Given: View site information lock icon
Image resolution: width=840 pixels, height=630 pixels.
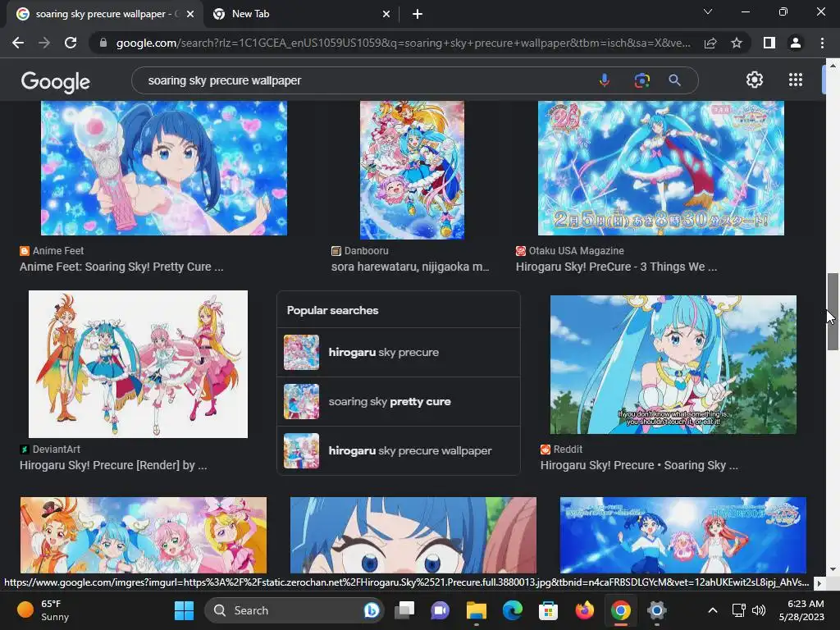Looking at the screenshot, I should 103,43.
